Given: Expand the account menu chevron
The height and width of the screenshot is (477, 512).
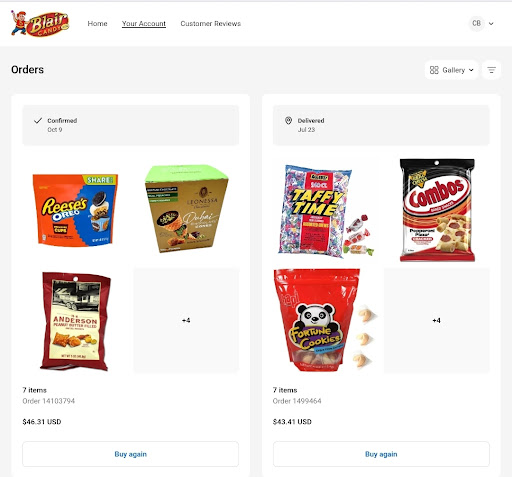Looking at the screenshot, I should click(x=491, y=24).
